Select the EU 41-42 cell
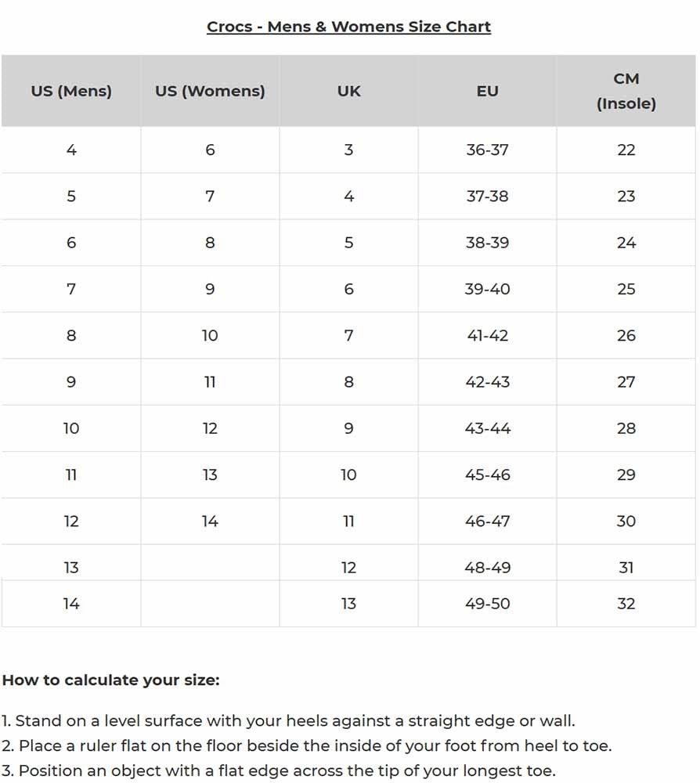700x783 pixels. (487, 335)
